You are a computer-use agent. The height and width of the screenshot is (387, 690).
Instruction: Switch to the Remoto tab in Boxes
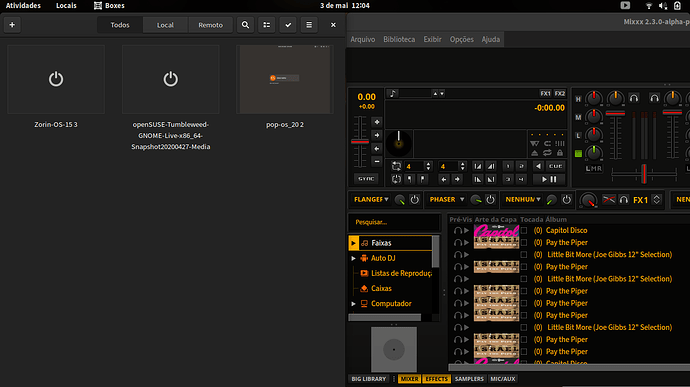[x=210, y=25]
